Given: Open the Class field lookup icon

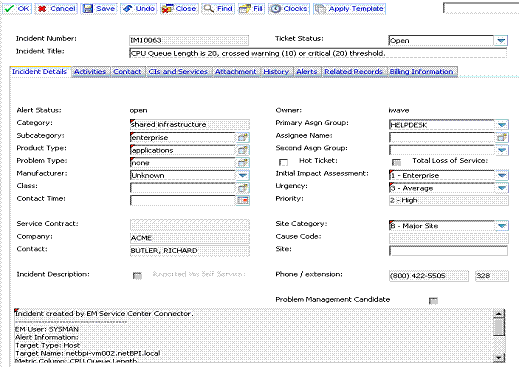Looking at the screenshot, I should click(x=243, y=188).
